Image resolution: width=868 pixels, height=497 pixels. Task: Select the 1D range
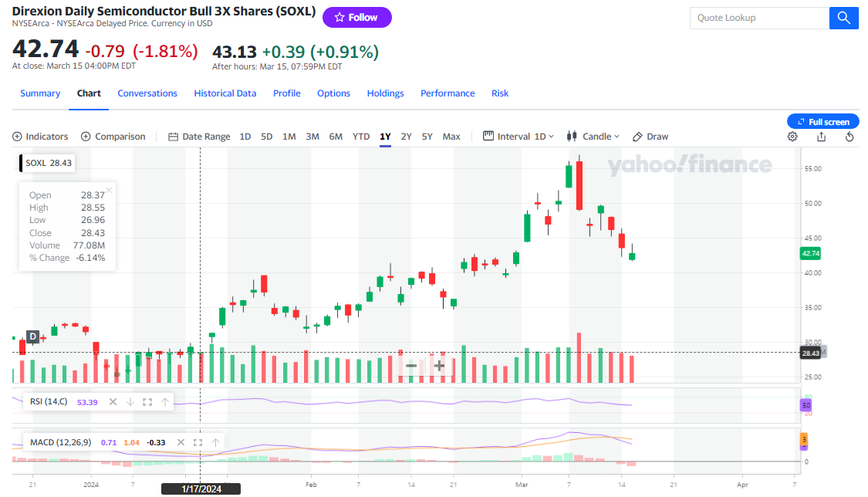[x=245, y=137]
